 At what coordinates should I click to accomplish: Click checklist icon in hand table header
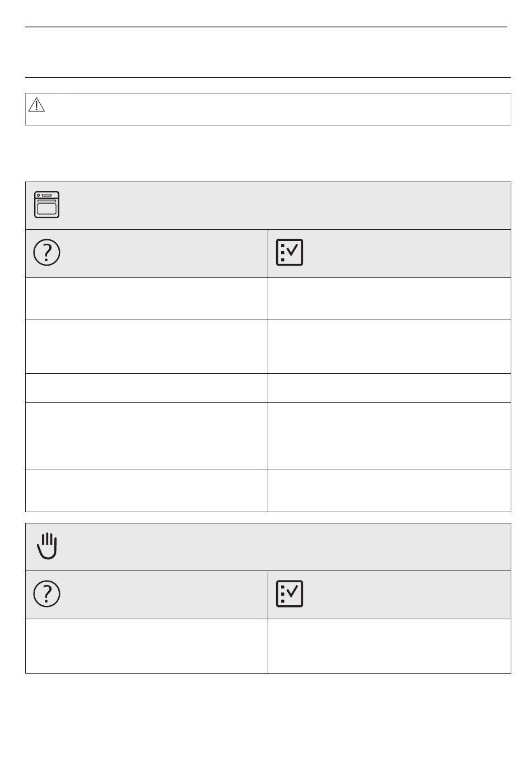pyautogui.click(x=290, y=594)
